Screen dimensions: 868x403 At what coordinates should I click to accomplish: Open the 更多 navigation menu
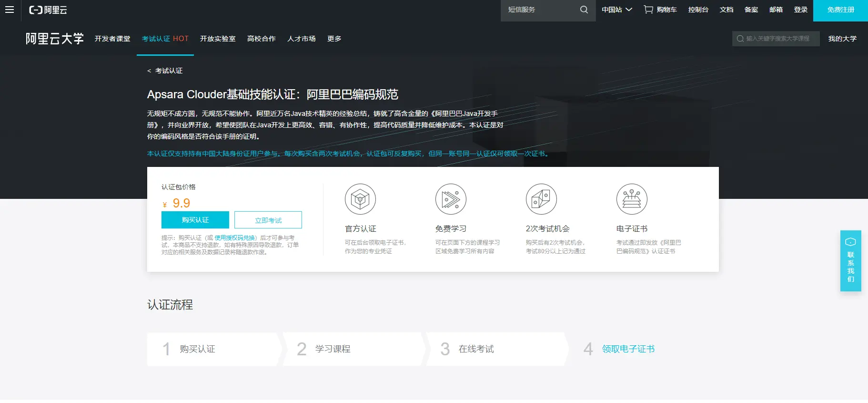[x=334, y=39]
